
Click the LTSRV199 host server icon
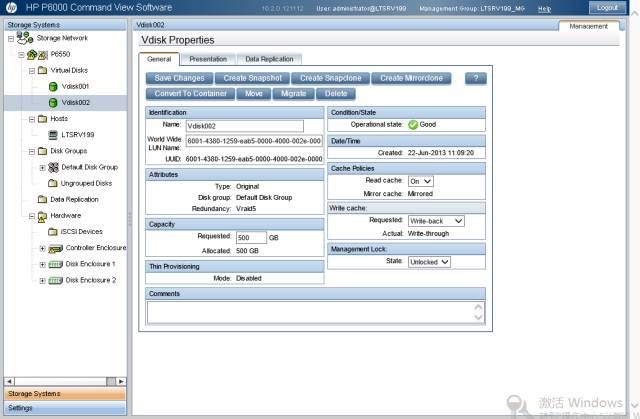(x=53, y=135)
